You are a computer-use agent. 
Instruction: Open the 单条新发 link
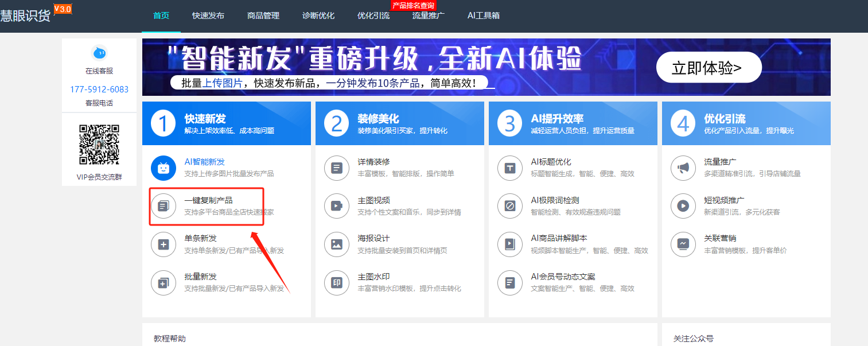coord(201,238)
